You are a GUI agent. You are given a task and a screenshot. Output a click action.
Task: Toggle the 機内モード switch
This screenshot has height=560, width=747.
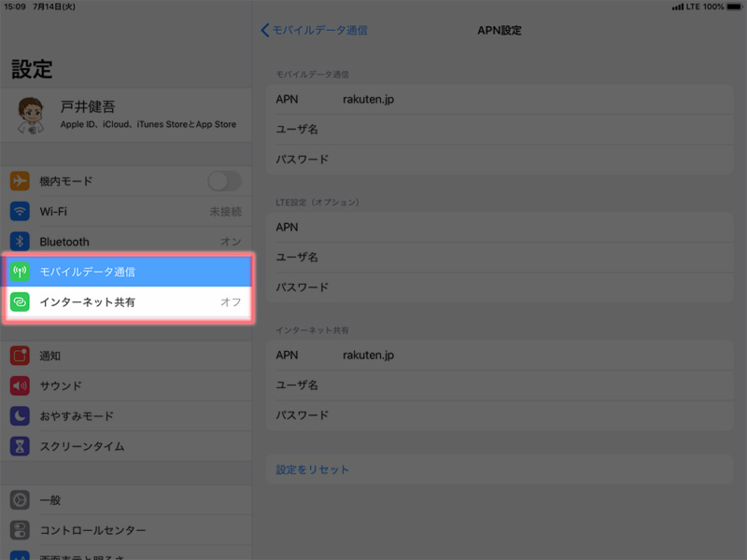[x=224, y=181]
